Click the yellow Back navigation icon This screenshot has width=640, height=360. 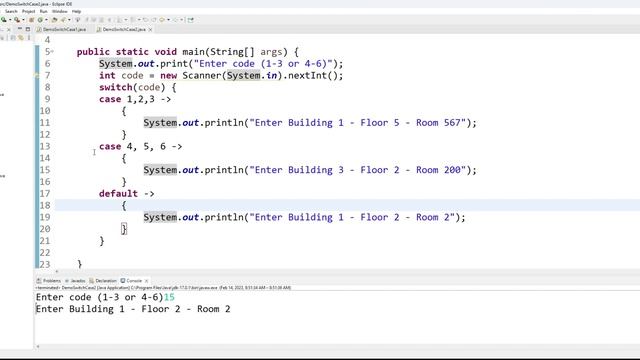[x=162, y=20]
